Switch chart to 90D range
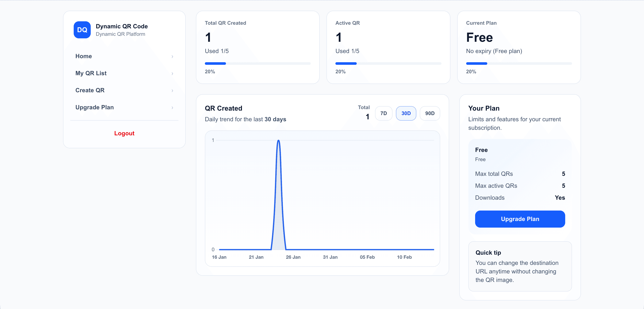The height and width of the screenshot is (309, 644). 430,113
